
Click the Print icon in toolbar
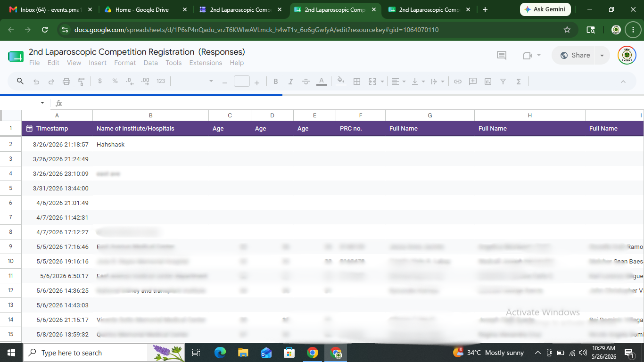pos(66,82)
